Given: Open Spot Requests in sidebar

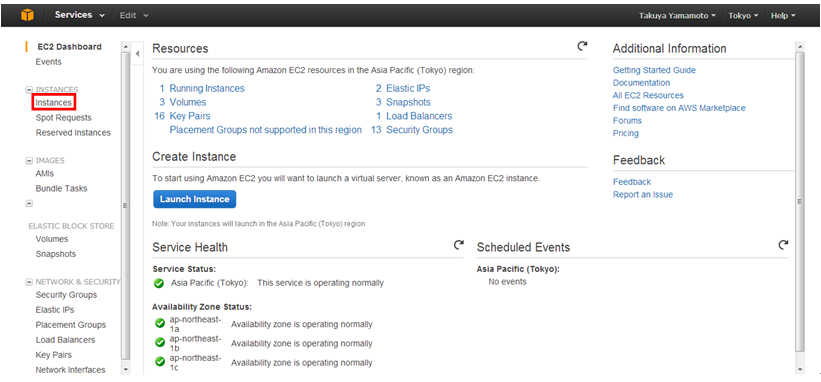Looking at the screenshot, I should point(63,118).
